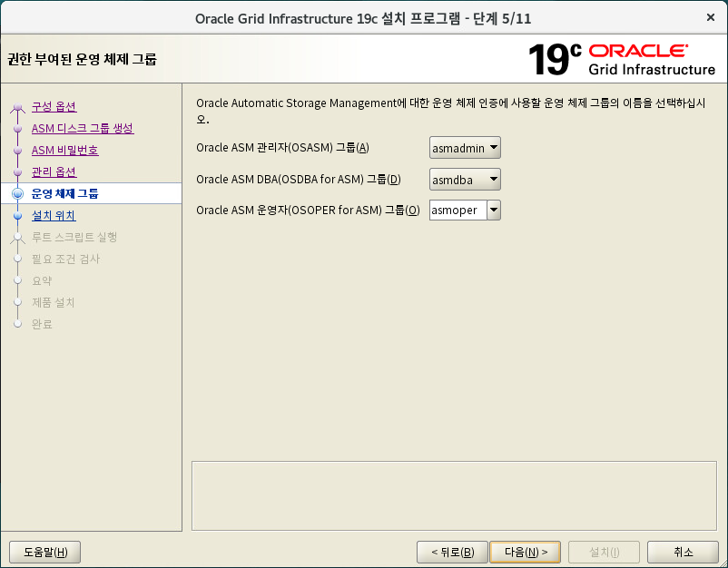Click the 도움말(H) help button
The height and width of the screenshot is (568, 728).
pyautogui.click(x=45, y=553)
